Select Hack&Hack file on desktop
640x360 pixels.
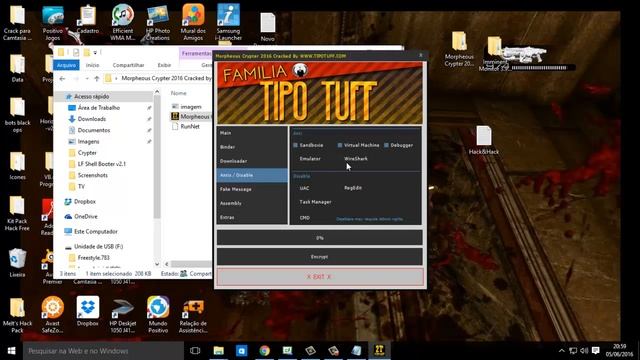484,140
